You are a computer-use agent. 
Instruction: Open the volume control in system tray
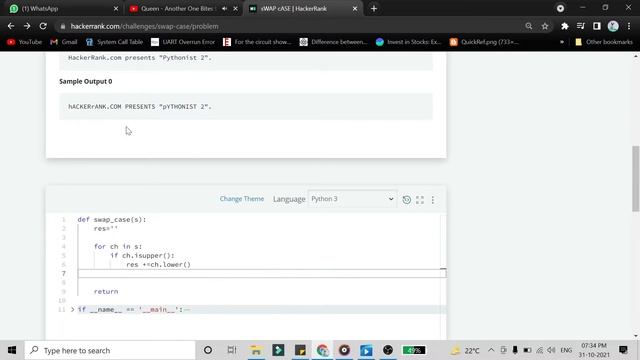point(551,350)
